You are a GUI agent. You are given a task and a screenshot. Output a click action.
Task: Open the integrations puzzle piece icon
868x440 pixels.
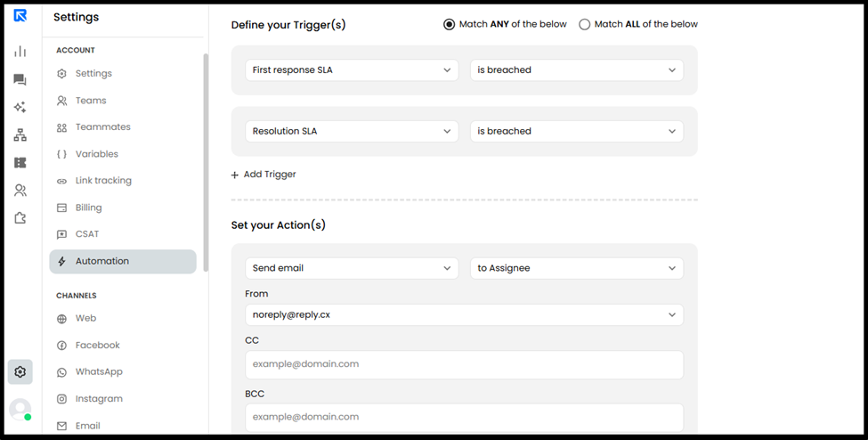(20, 218)
